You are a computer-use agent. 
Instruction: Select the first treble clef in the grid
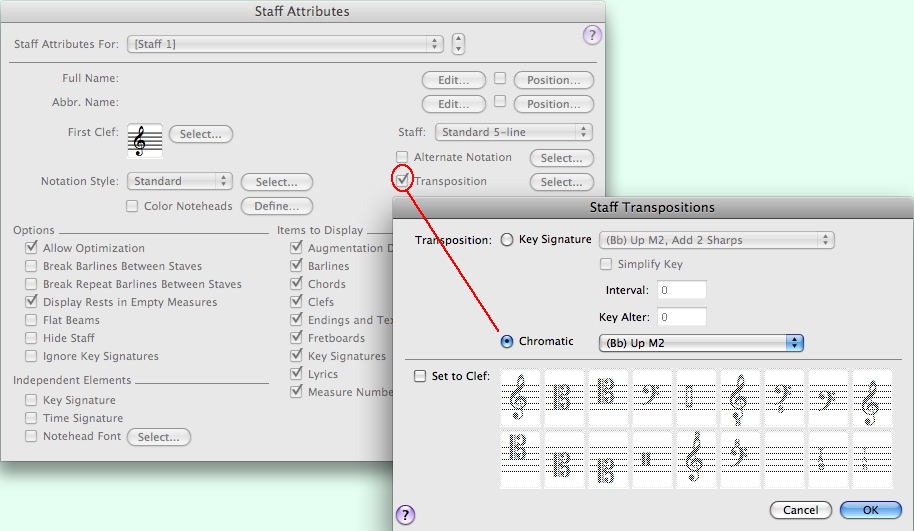(x=519, y=399)
